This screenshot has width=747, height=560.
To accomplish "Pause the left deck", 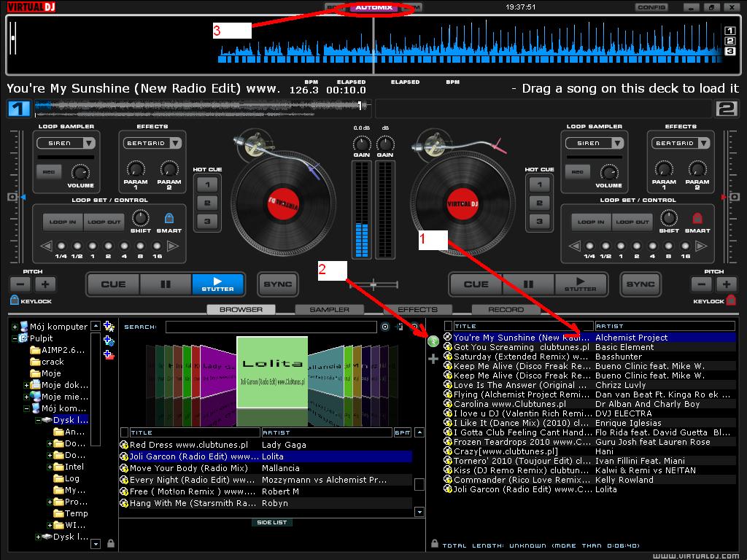I will pos(166,284).
